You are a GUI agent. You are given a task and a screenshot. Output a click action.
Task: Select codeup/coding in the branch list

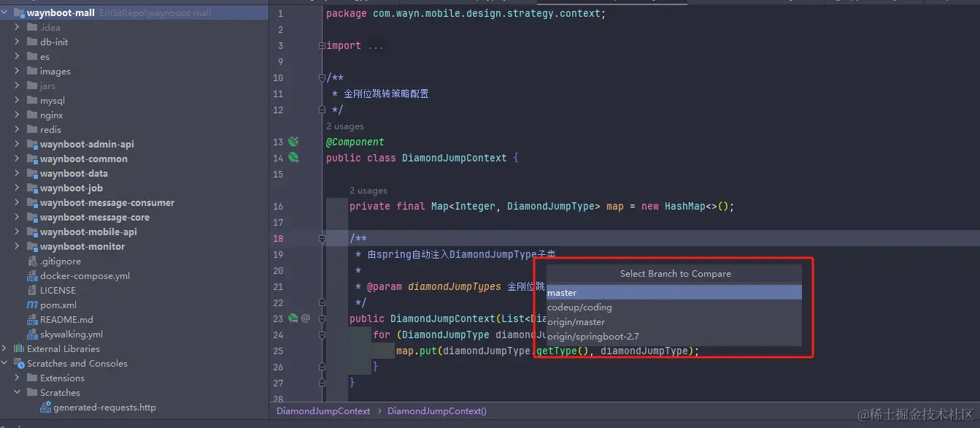click(x=674, y=307)
